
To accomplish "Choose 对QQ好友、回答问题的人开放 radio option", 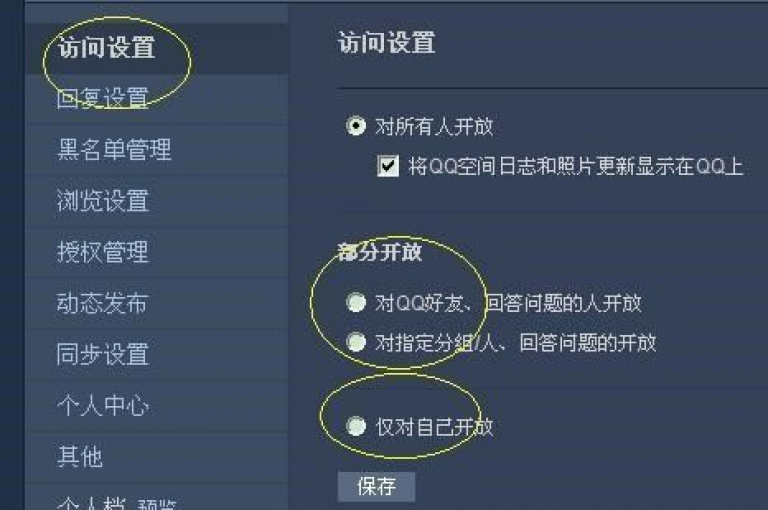I will pyautogui.click(x=356, y=302).
